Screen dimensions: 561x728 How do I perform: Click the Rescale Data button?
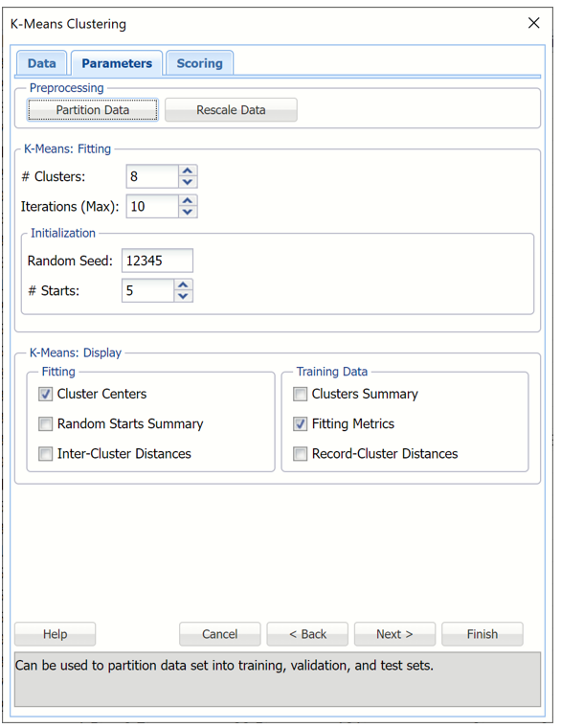coord(231,110)
